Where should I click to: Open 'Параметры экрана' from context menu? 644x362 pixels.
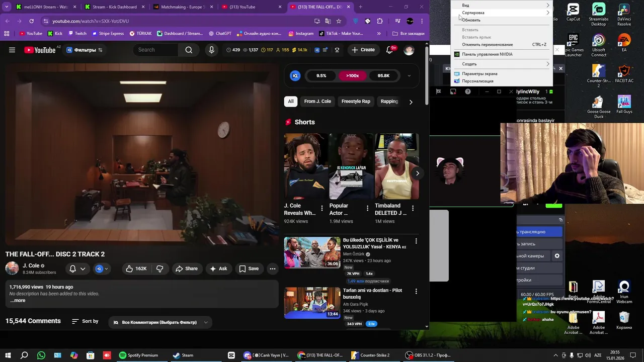(x=502, y=73)
